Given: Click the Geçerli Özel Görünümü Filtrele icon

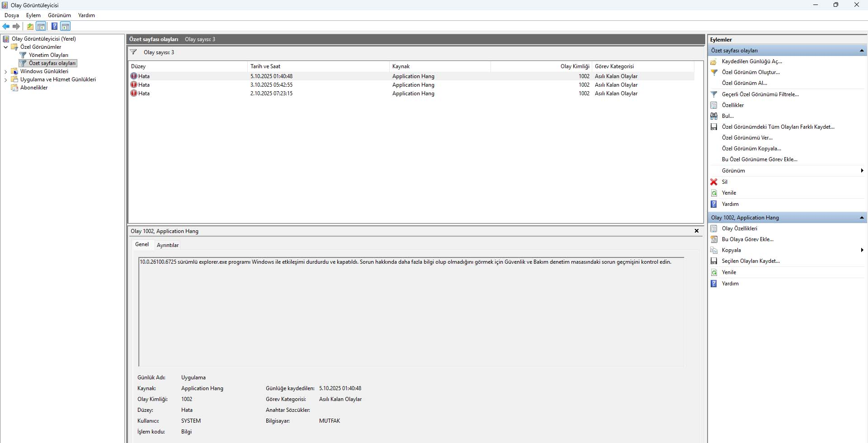Looking at the screenshot, I should (714, 94).
